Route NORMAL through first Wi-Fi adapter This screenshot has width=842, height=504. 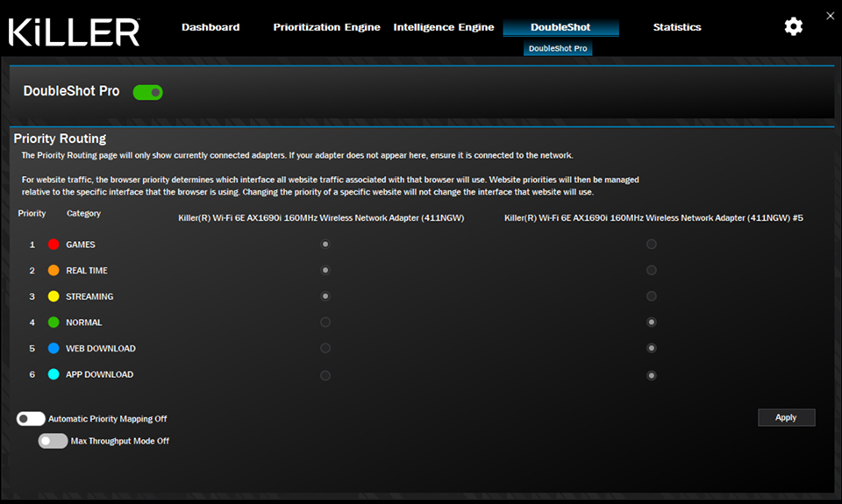coord(325,322)
